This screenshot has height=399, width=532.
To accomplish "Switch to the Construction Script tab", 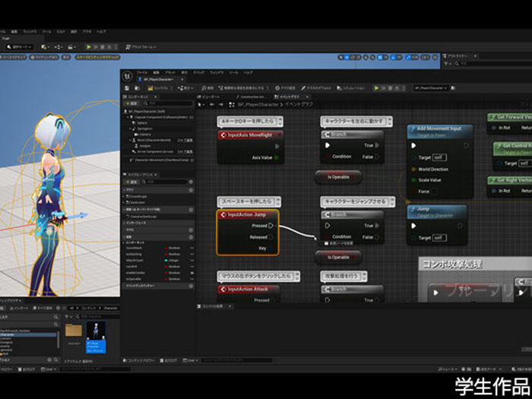I will (x=251, y=97).
